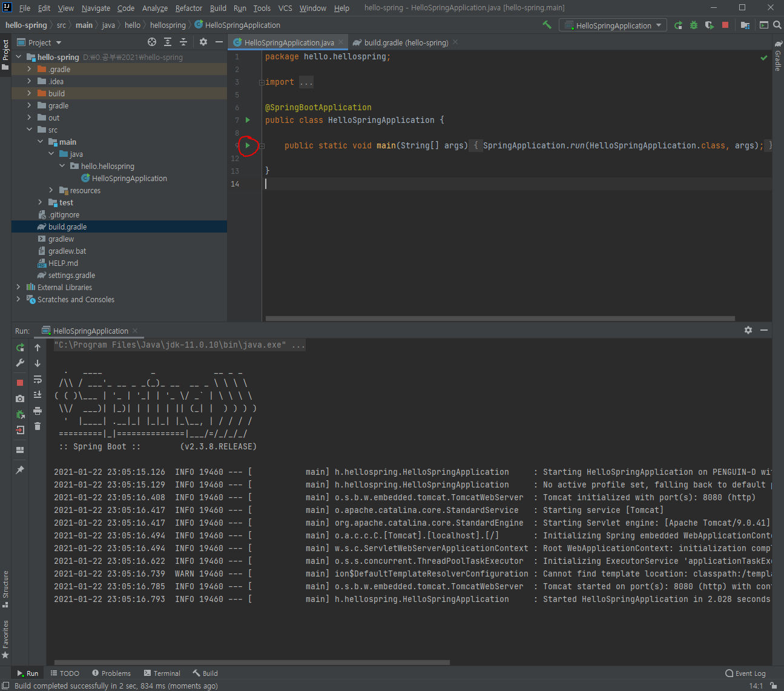The image size is (784, 691).
Task: Select HelloSpringApplication class in project tree
Action: coord(124,178)
